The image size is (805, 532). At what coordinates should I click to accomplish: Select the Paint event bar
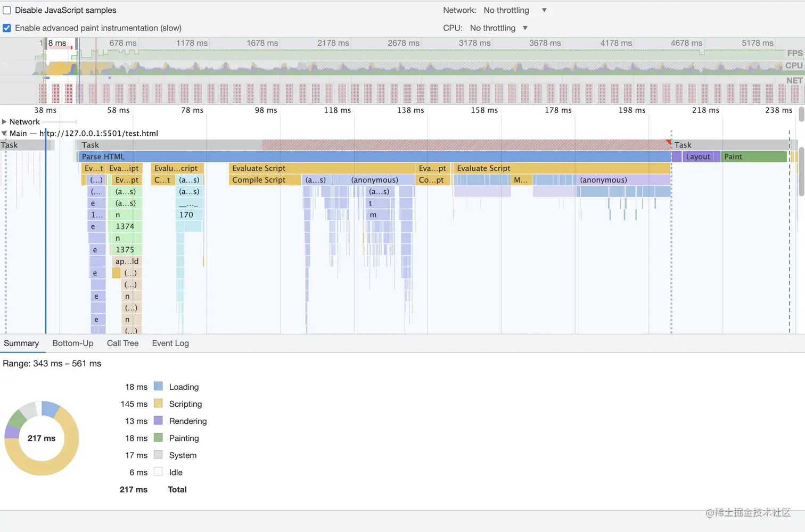tap(754, 157)
